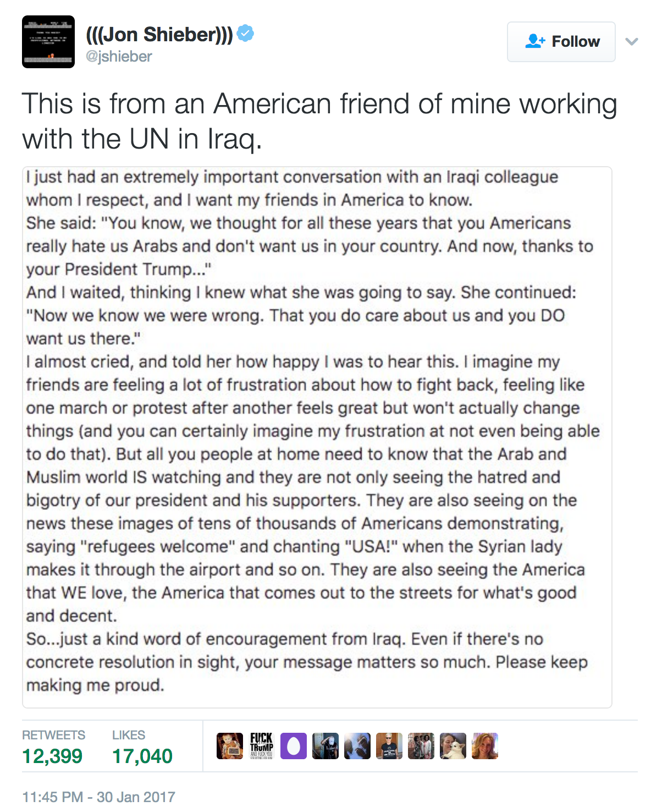Viewport: 651px width, 812px height.
Task: Open the tweet options dropdown chevron
Action: click(632, 42)
